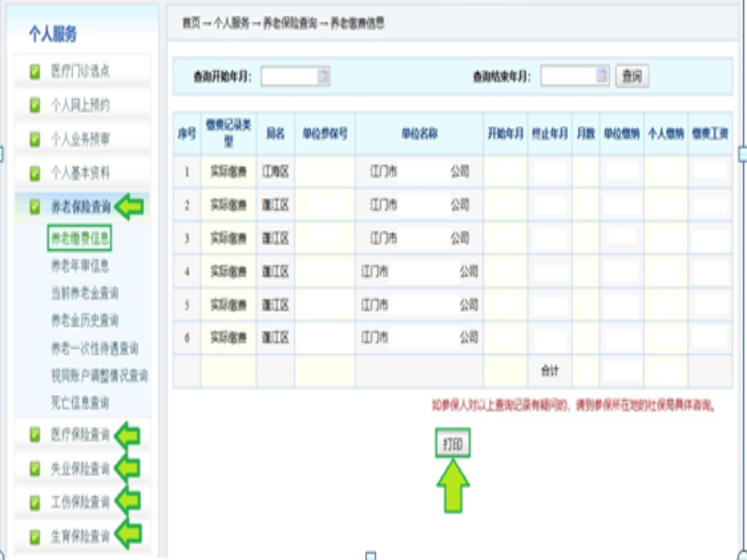Click the red notice about 社保局
Viewport: 747px width, 560px height.
coord(573,406)
